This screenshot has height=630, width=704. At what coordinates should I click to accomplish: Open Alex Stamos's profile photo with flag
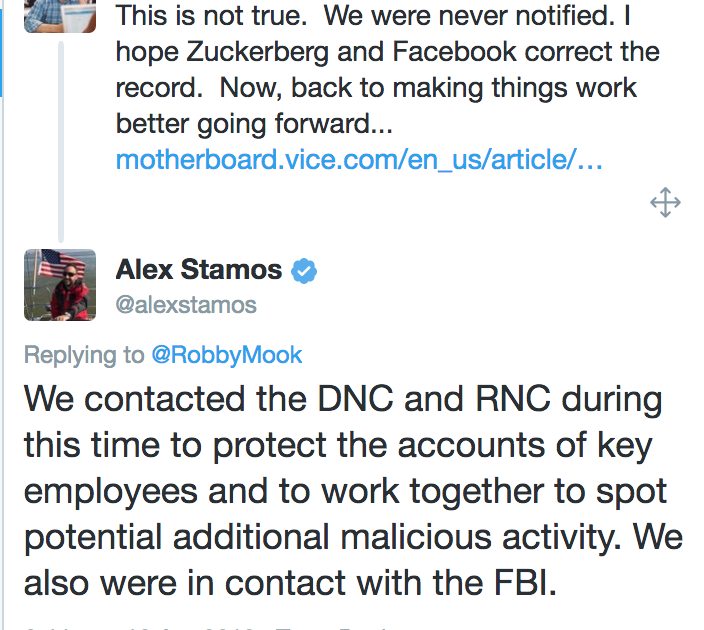[60, 285]
